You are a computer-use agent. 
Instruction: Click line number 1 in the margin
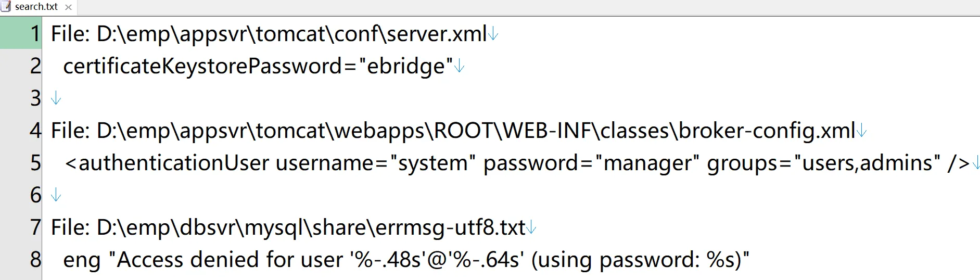pyautogui.click(x=35, y=34)
